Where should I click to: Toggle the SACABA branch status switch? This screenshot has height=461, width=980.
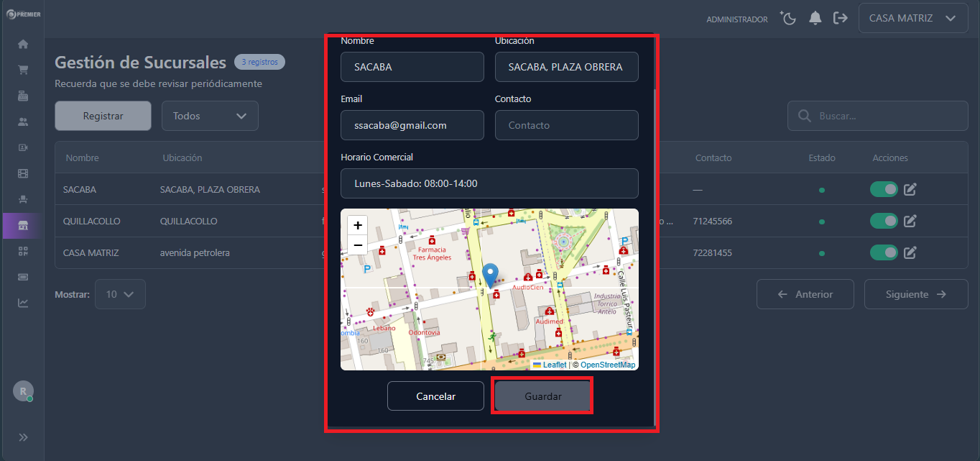[884, 189]
